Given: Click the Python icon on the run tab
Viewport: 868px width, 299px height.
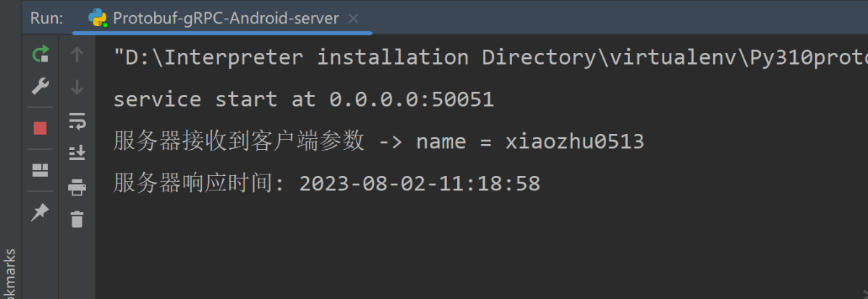Looking at the screenshot, I should click(x=98, y=19).
